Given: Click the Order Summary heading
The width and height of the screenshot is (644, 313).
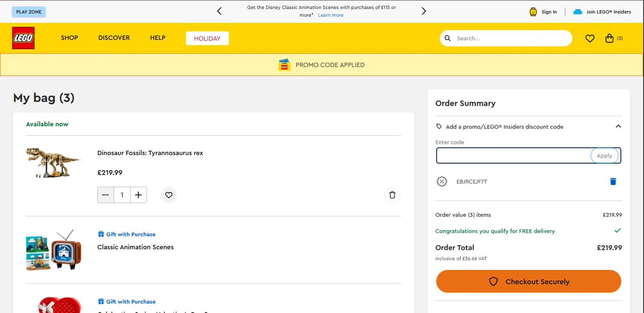Looking at the screenshot, I should click(465, 103).
